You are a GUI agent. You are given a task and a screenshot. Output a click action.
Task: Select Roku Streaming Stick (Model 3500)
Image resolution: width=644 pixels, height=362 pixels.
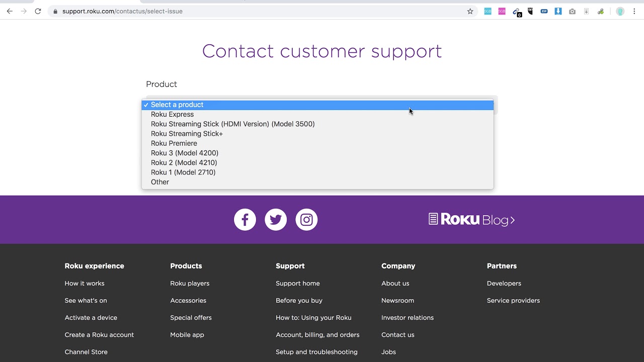317,124
